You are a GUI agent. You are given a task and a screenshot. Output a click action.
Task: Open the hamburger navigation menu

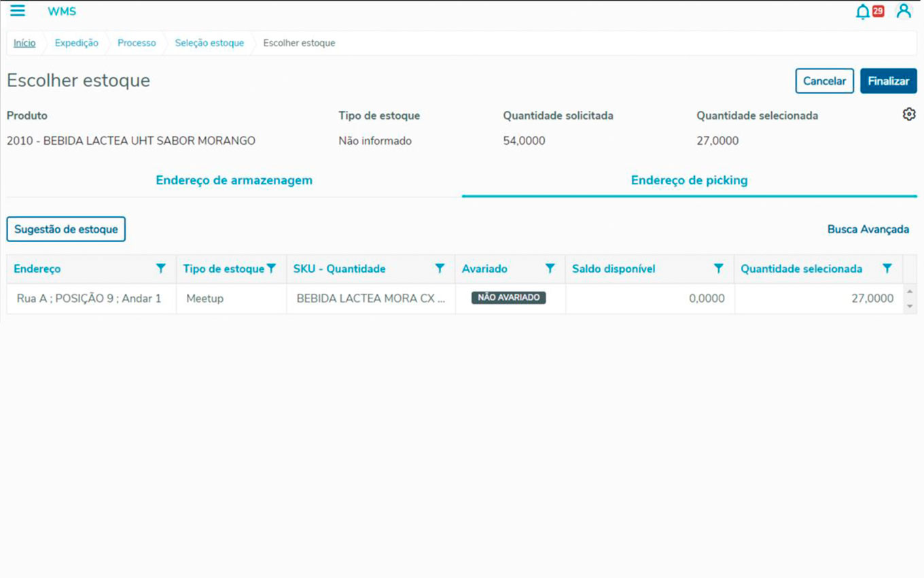point(18,11)
